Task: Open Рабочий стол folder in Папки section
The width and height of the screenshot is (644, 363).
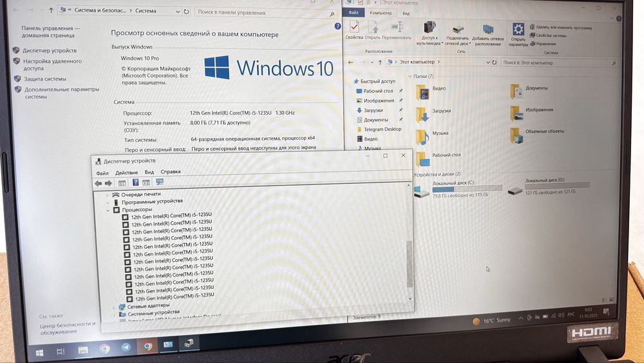Action: coord(438,159)
